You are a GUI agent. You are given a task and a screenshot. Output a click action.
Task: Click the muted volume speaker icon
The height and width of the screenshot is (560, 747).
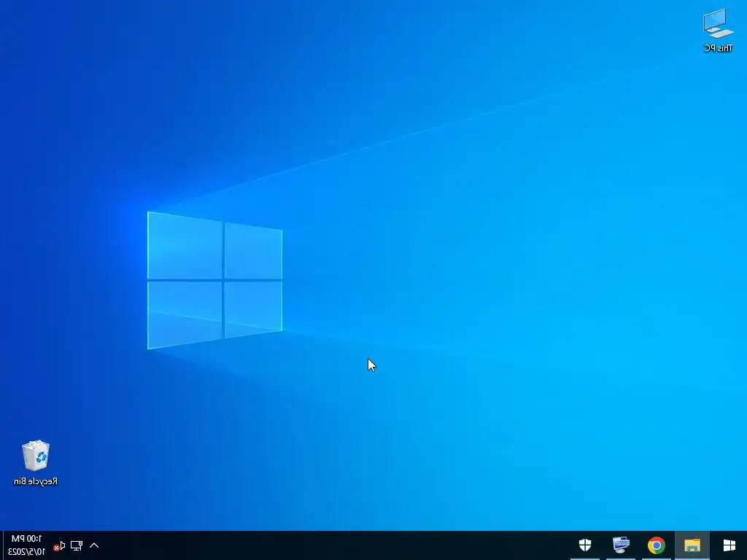click(60, 545)
